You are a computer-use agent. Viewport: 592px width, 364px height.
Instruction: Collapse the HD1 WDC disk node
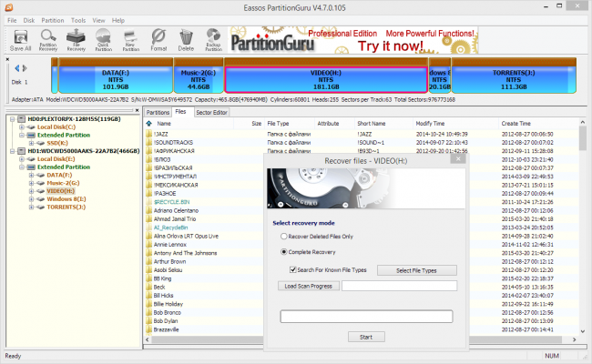[13, 151]
